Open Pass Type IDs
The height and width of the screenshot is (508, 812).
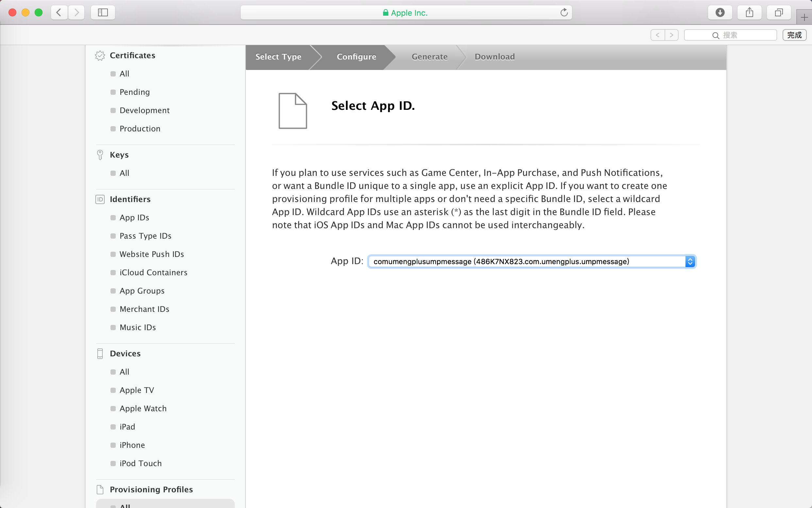145,236
